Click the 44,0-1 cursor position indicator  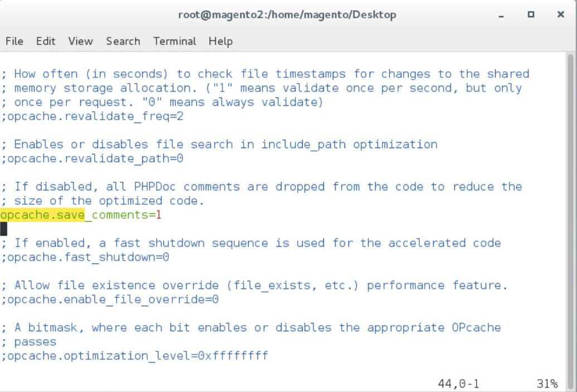tap(458, 384)
